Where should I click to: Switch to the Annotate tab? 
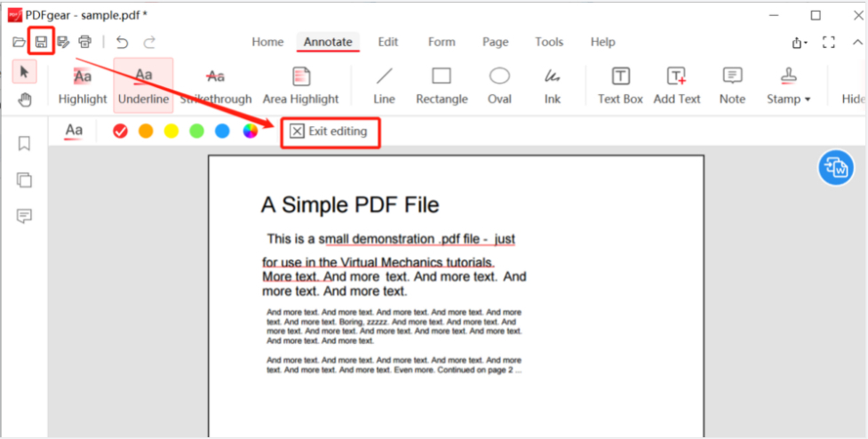click(x=328, y=42)
